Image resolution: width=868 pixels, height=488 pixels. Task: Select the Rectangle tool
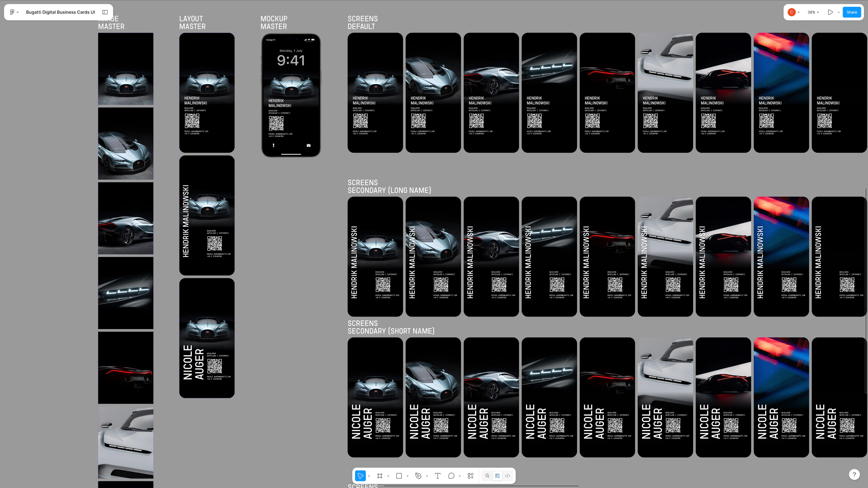[399, 476]
